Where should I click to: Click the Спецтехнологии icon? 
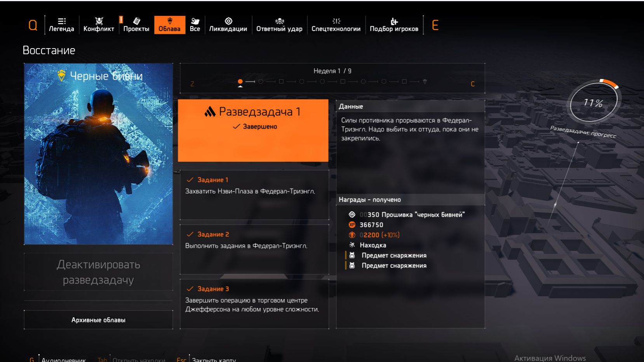(x=336, y=21)
